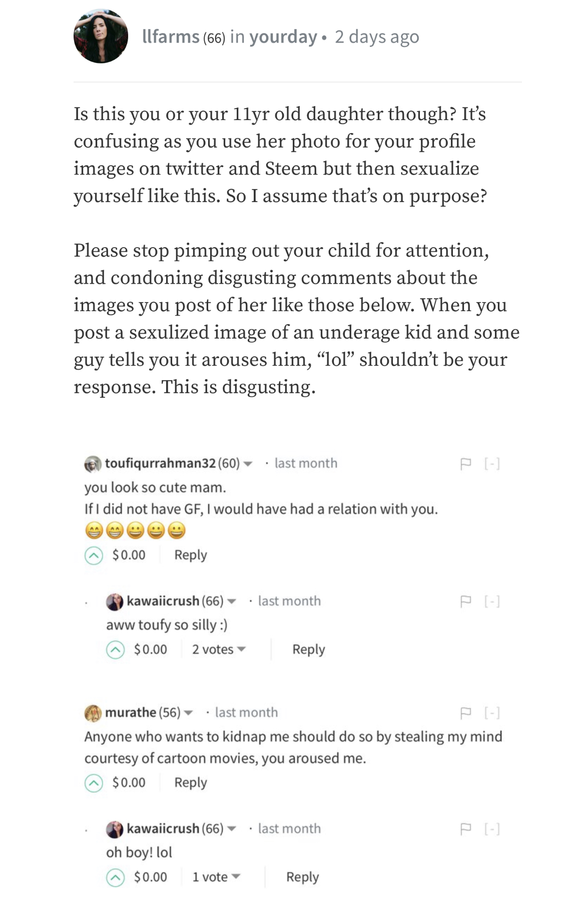This screenshot has width=579, height=924.
Task: Collapse kawaiicrush's "oh boy! lol" reply
Action: pyautogui.click(x=492, y=829)
